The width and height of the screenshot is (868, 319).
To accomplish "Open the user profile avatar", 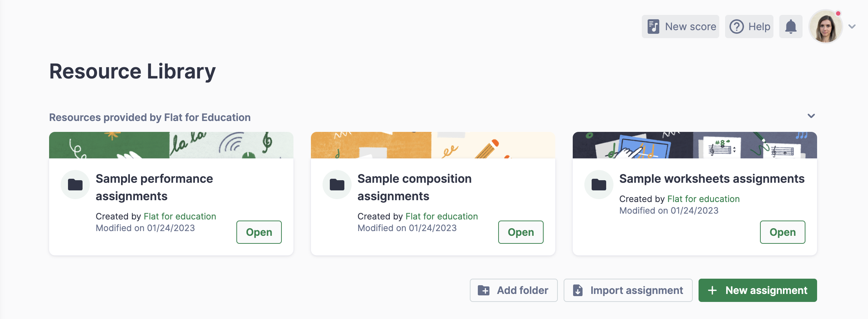I will [825, 27].
